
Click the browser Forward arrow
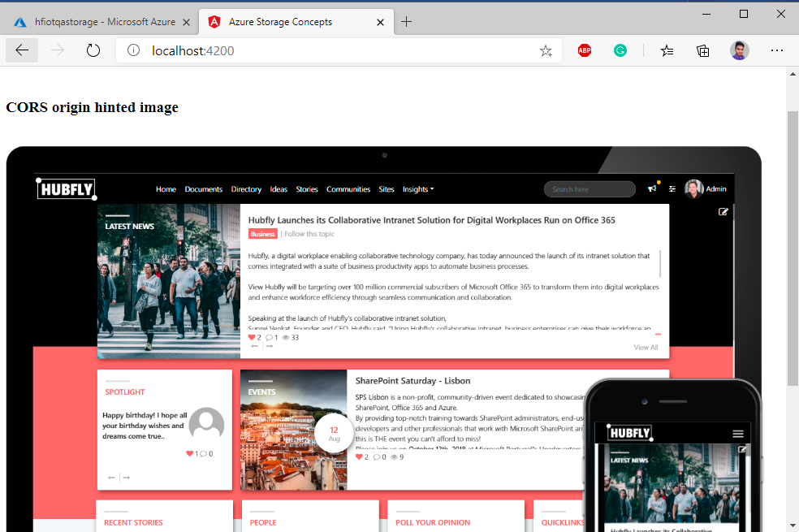(58, 50)
